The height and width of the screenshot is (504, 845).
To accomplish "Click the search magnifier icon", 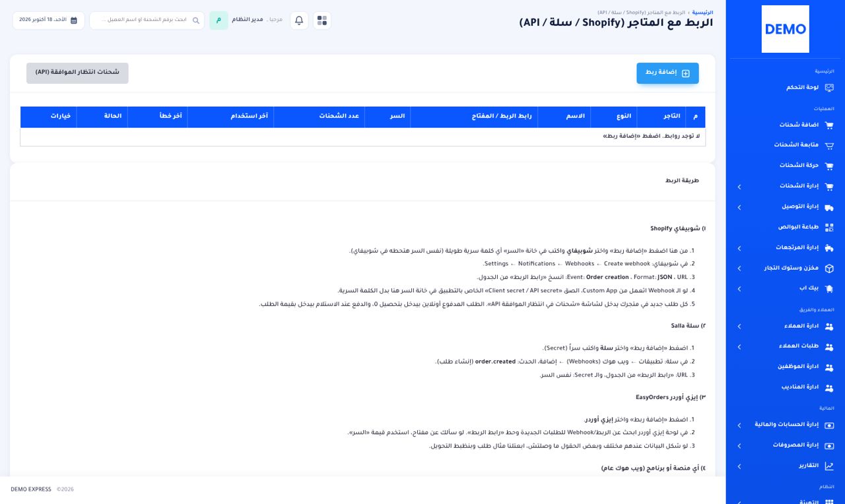I will tap(196, 20).
